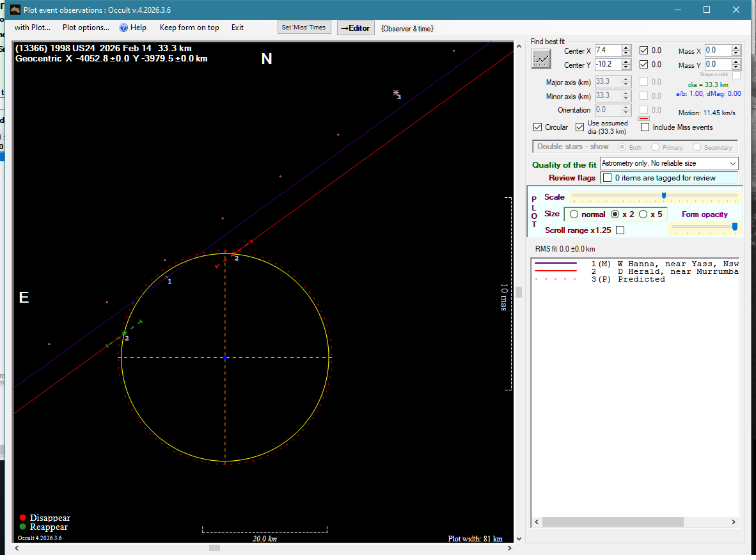Click the Find best fit graph button
Image resolution: width=756 pixels, height=560 pixels.
pos(541,59)
